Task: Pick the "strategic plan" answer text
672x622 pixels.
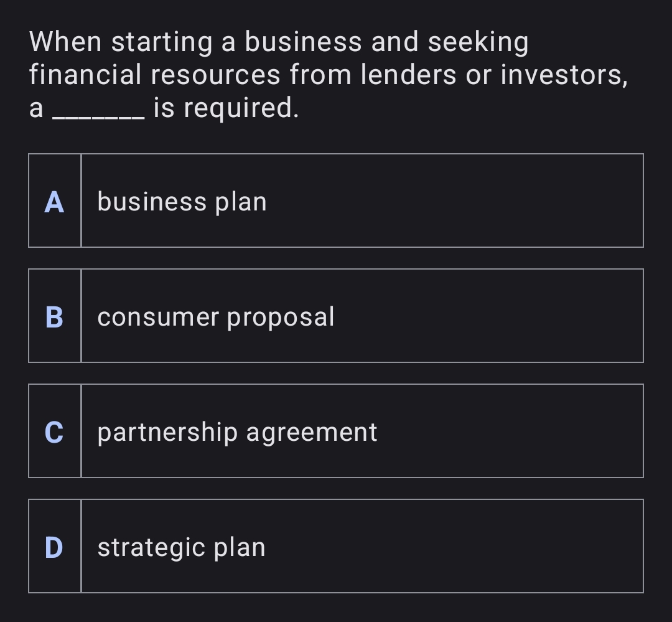Action: 181,547
